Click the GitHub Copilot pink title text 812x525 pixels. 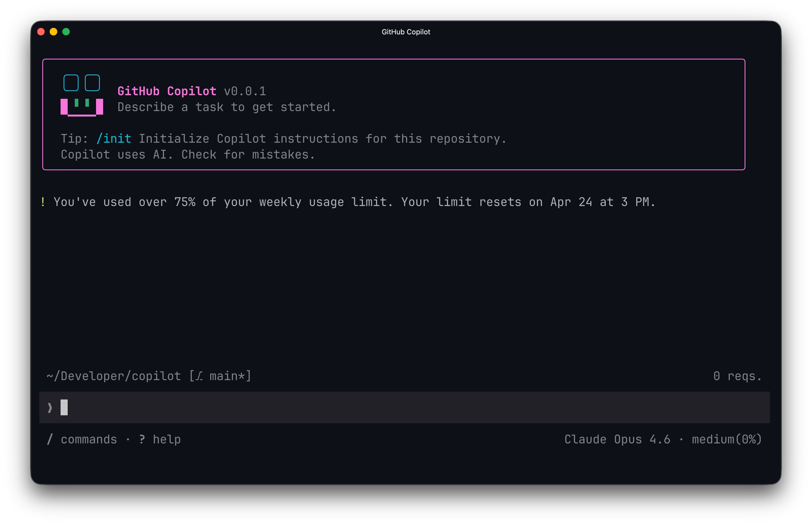(x=167, y=91)
